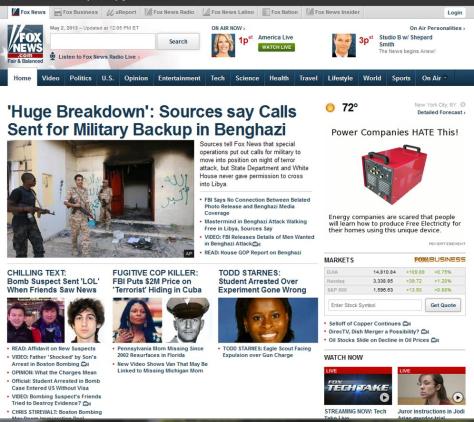The width and height of the screenshot is (474, 422).
Task: Open Detailed Forecast link
Action: click(441, 112)
